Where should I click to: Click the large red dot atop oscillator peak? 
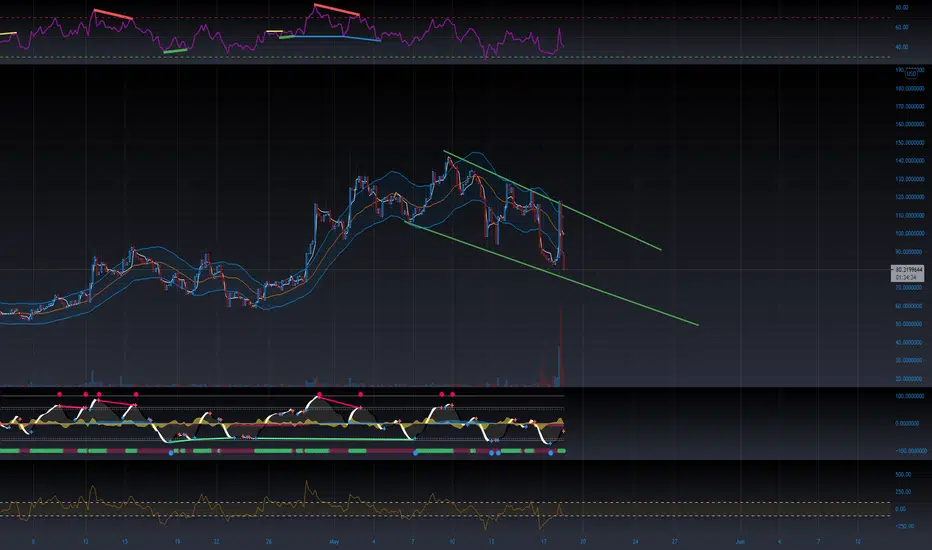(320, 395)
